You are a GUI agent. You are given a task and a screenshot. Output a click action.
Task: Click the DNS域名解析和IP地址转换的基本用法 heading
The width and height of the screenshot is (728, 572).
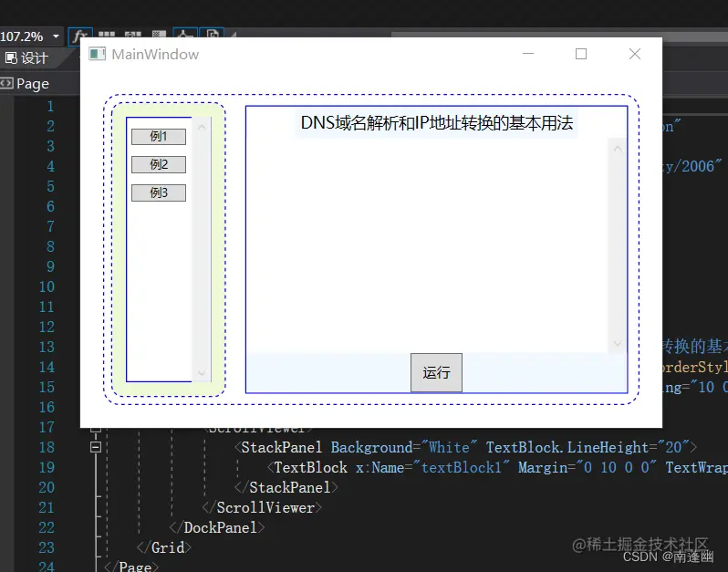pyautogui.click(x=436, y=123)
